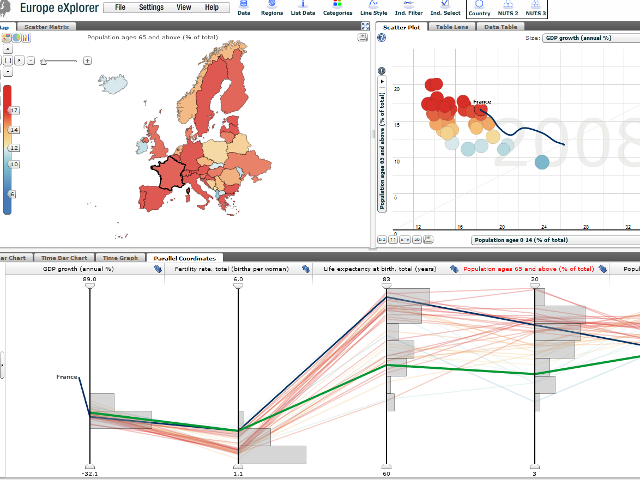This screenshot has width=640, height=480.
Task: Click the Data toolbar icon
Action: pyautogui.click(x=245, y=8)
